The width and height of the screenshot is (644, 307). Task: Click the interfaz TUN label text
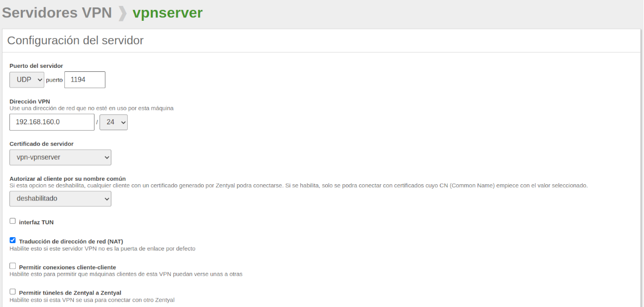[36, 222]
